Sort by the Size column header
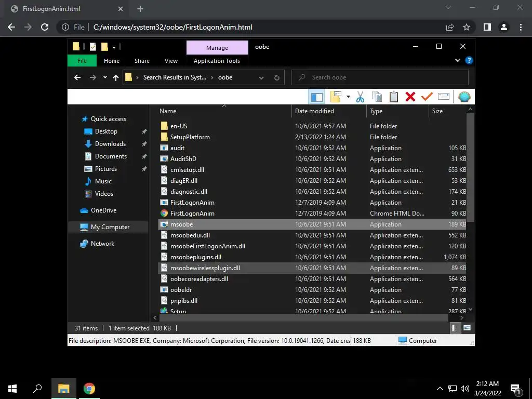 [x=448, y=111]
